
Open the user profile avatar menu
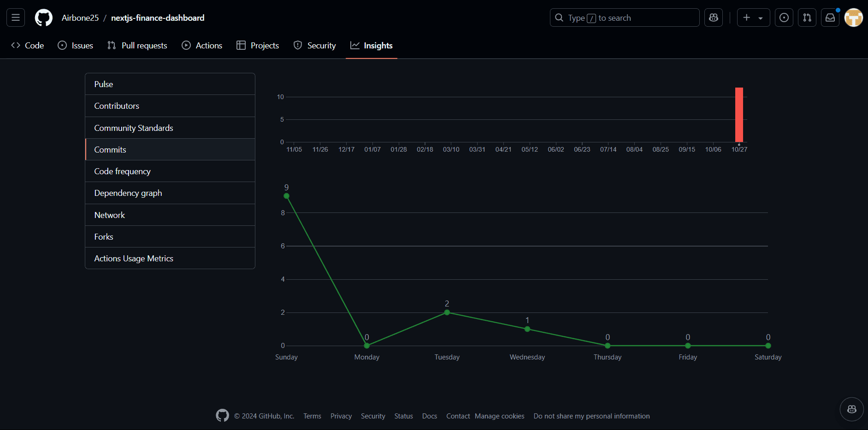pyautogui.click(x=854, y=18)
